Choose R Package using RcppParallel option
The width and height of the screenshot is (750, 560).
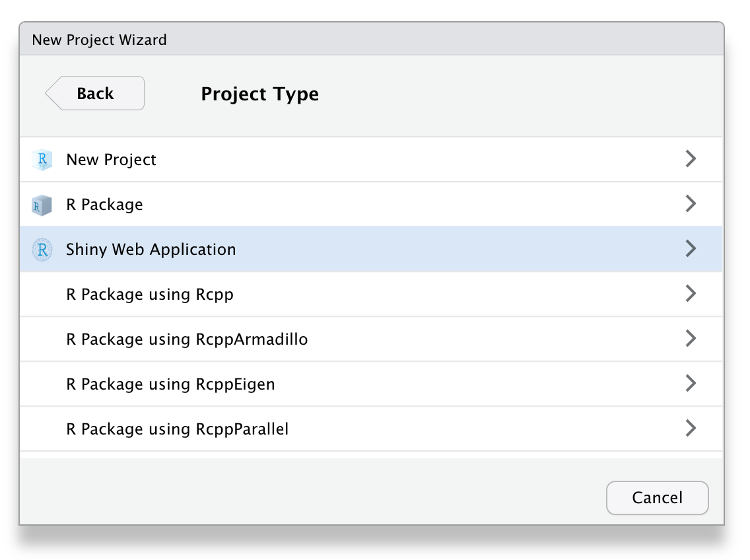pyautogui.click(x=177, y=429)
